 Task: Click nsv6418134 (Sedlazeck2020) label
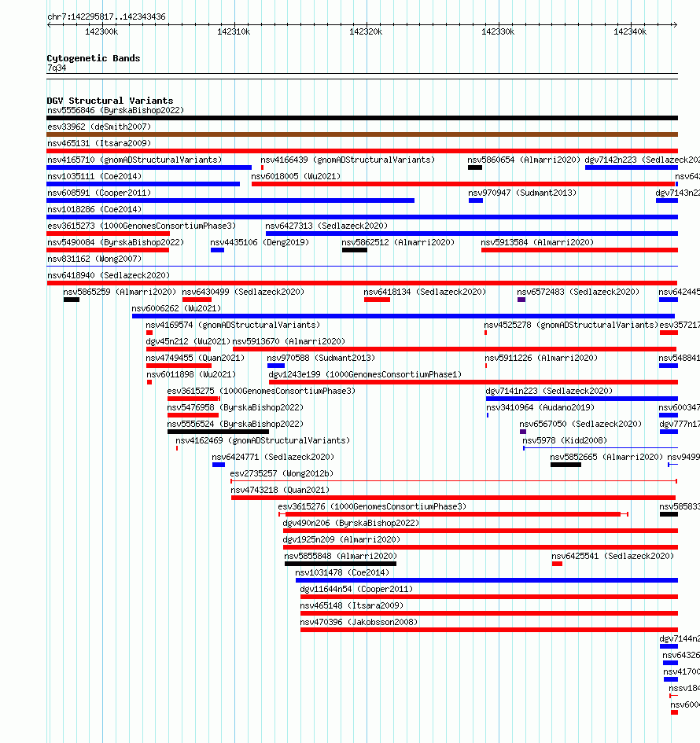pyautogui.click(x=425, y=292)
